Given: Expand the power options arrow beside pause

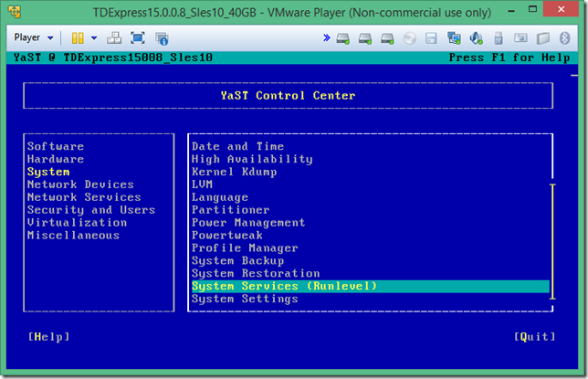Looking at the screenshot, I should pos(94,38).
